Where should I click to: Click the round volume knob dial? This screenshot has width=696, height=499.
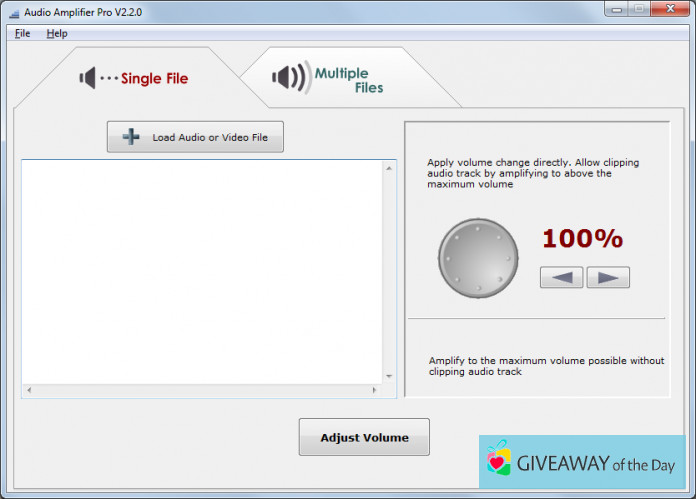tap(478, 259)
